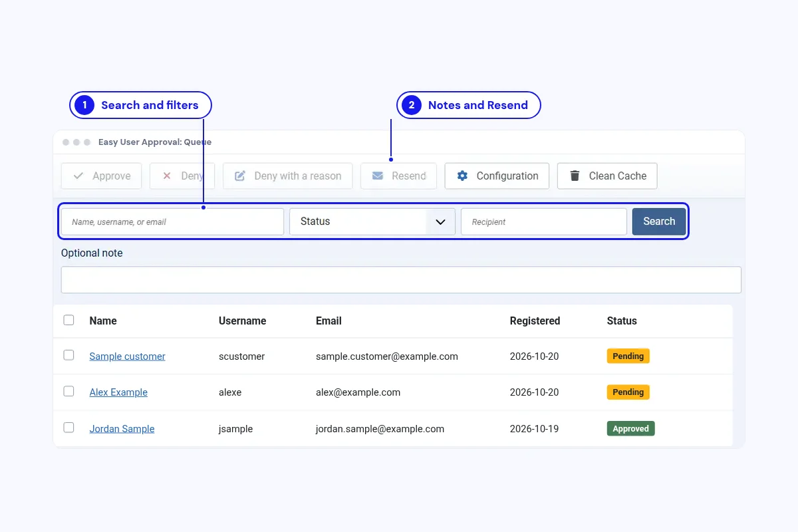Screen dimensions: 798x532
Task: Focus the Name, username, or email field
Action: pyautogui.click(x=172, y=221)
